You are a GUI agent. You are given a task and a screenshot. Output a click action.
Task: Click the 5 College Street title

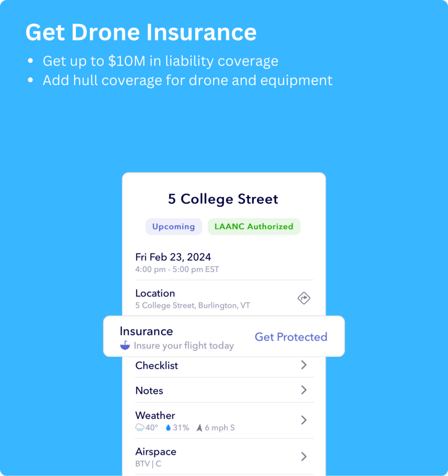223,199
